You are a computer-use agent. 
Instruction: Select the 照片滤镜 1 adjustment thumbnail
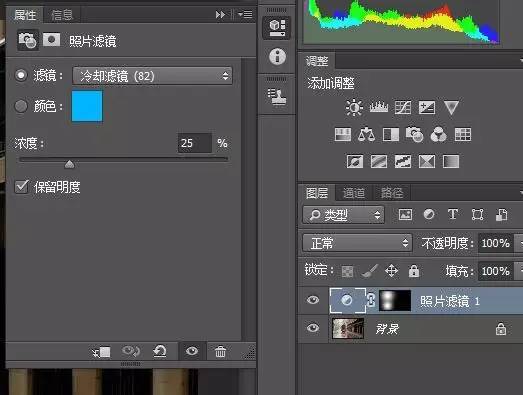(348, 301)
